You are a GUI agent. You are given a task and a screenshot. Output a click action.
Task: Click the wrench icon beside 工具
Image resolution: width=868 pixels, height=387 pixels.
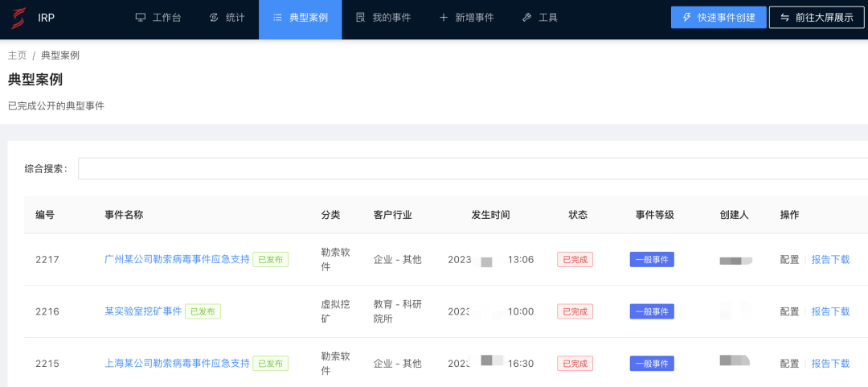coord(526,18)
